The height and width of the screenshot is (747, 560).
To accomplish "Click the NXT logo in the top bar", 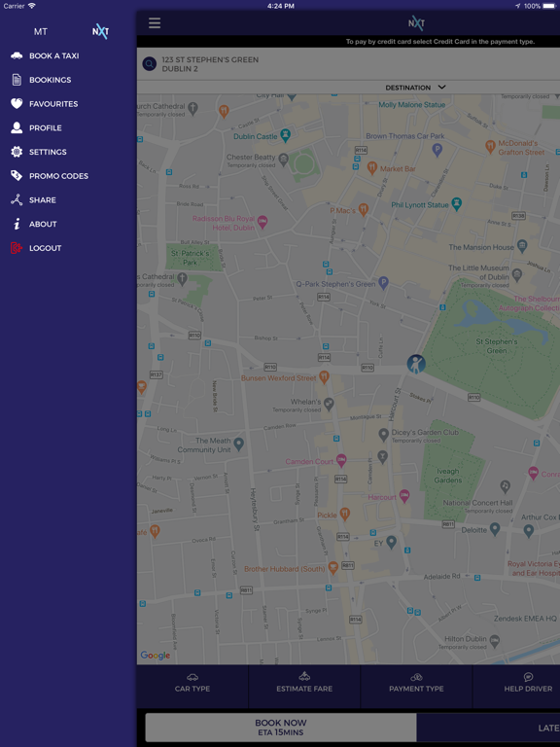I will 416,23.
